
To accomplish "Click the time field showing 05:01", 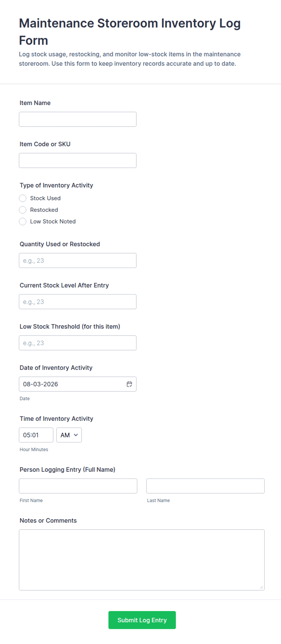I will pyautogui.click(x=36, y=435).
